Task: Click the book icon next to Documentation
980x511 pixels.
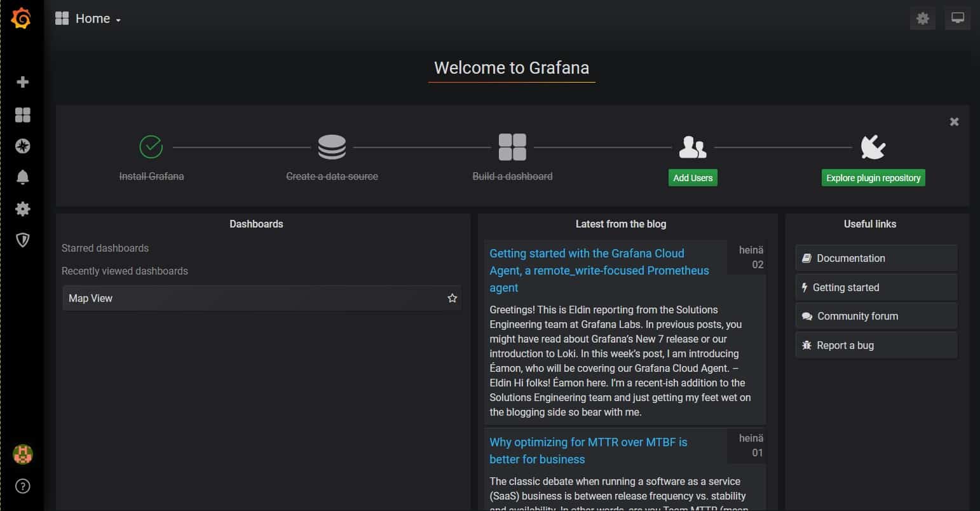Action: (807, 258)
